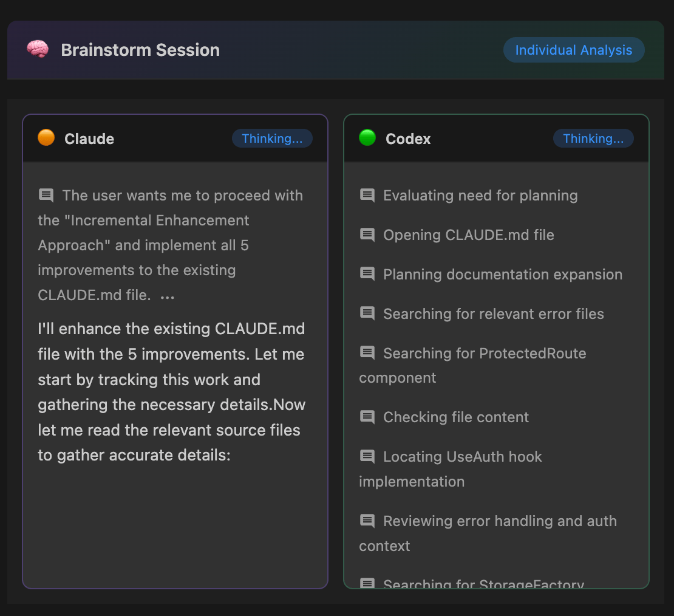Click the Brainstorm Session title
The image size is (674, 616).
[x=140, y=50]
